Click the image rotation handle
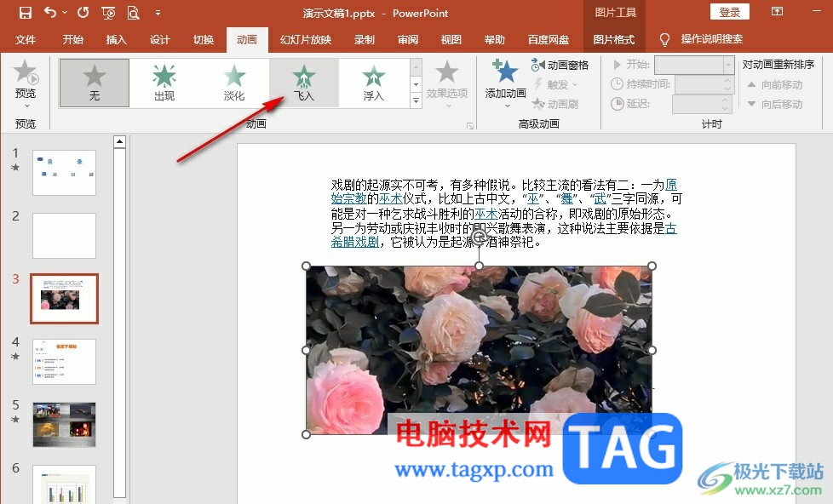833x504 pixels. 480,238
